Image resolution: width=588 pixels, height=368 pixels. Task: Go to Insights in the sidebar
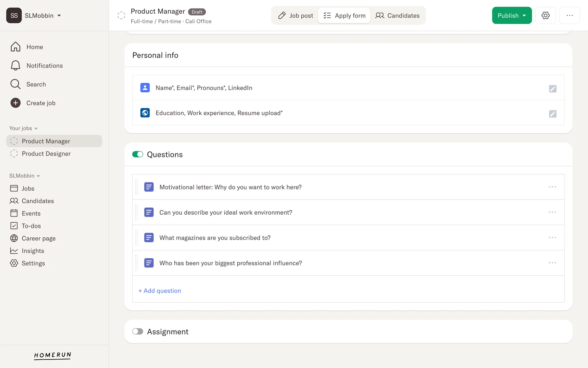click(x=33, y=251)
